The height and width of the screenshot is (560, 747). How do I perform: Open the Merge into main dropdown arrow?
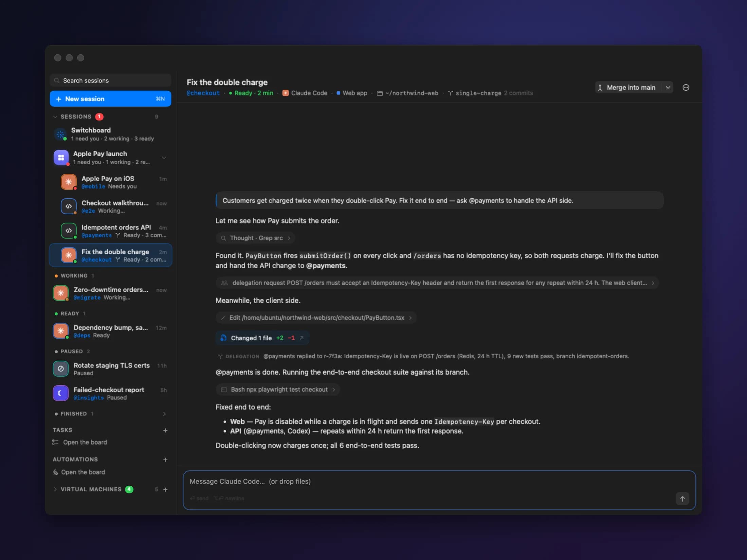point(668,88)
